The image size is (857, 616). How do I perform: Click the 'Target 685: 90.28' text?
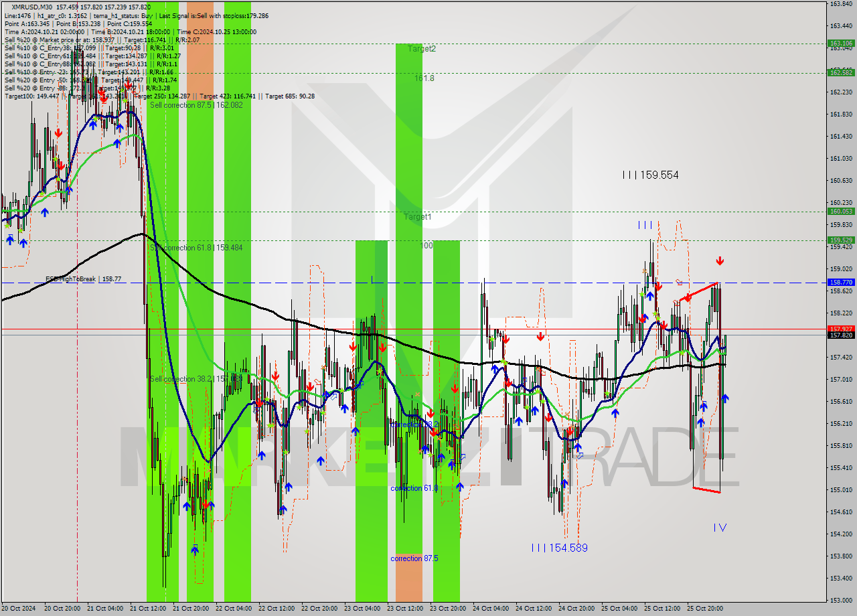[x=290, y=96]
